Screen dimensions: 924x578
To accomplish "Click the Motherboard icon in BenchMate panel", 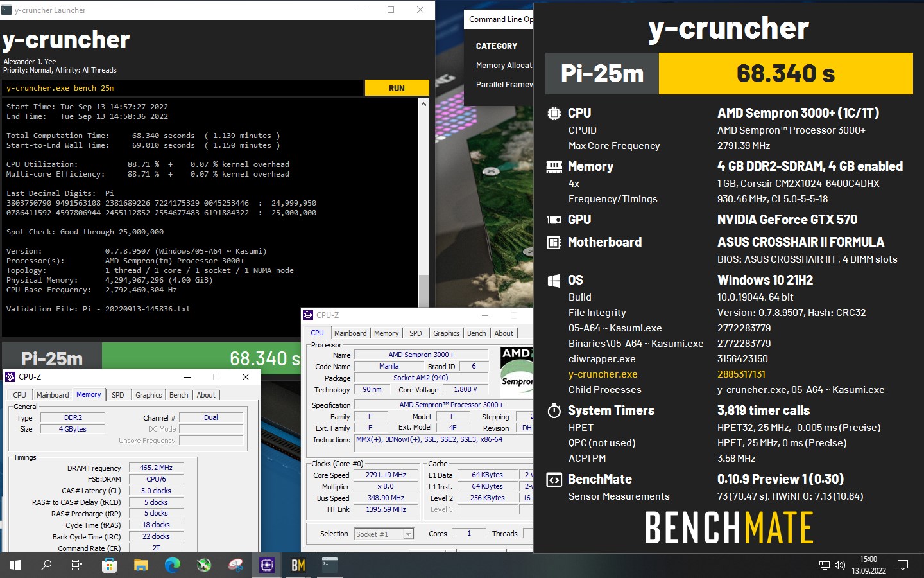I will pos(554,243).
